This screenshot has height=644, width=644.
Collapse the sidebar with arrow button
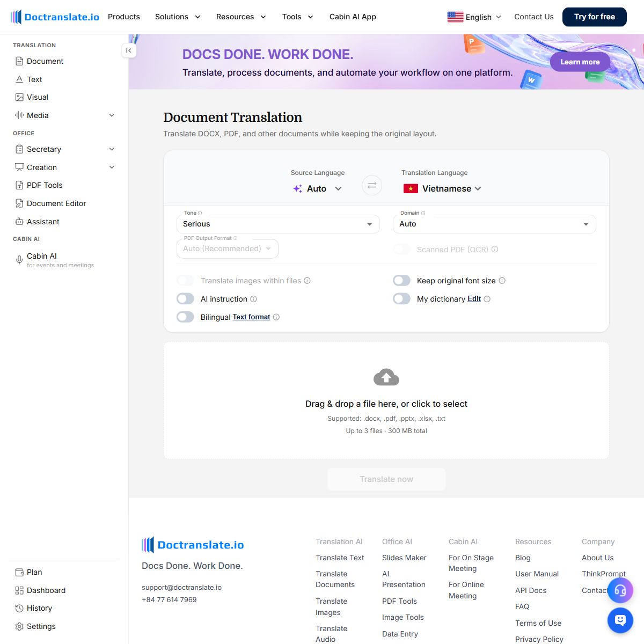click(x=129, y=50)
